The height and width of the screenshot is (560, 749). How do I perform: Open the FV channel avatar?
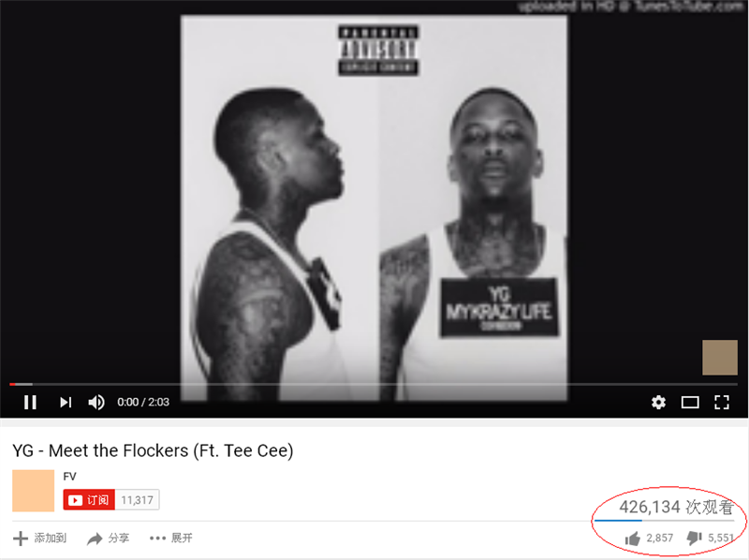point(33,491)
